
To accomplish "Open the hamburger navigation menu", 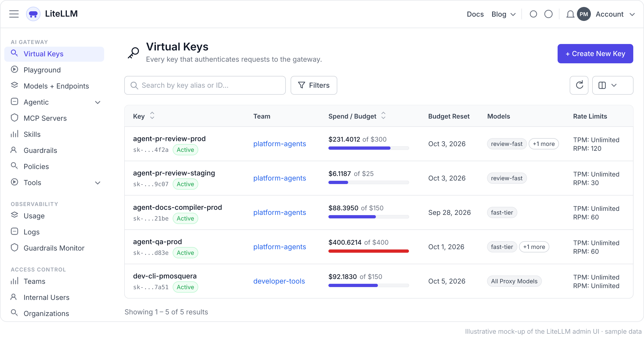I will point(14,14).
